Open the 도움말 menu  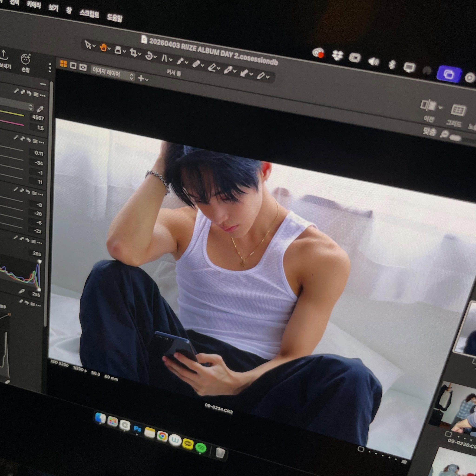point(115,18)
